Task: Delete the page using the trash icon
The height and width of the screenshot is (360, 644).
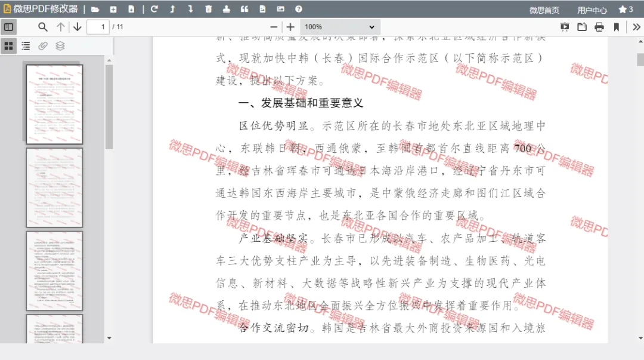Action: 208,9
